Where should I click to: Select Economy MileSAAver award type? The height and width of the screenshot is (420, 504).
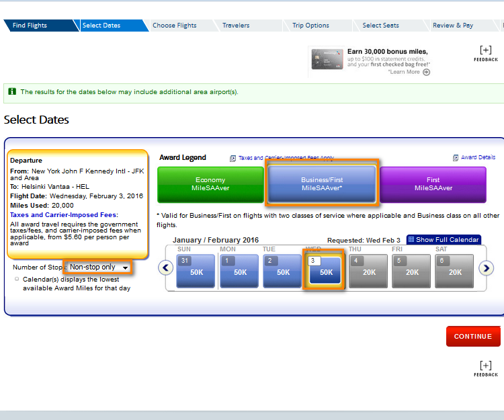pos(210,185)
